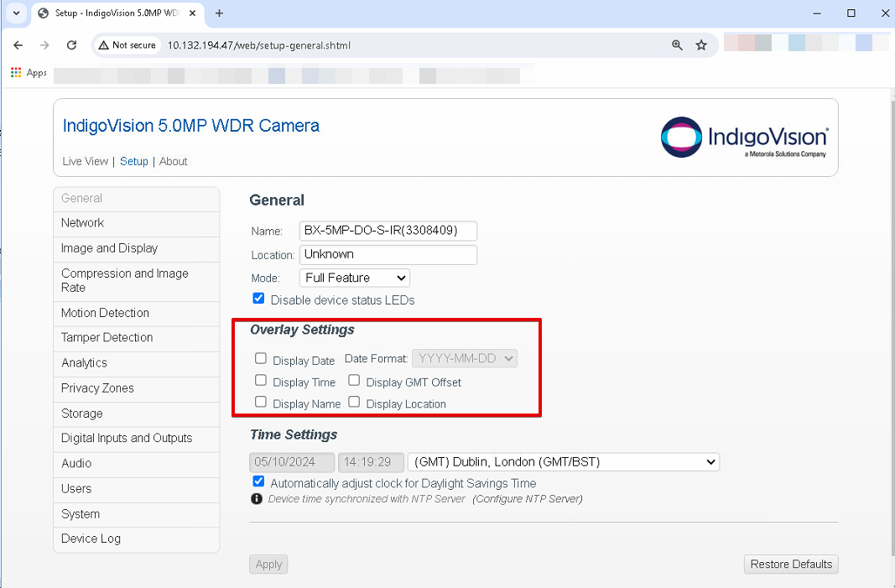Select General in the sidebar

pyautogui.click(x=137, y=199)
